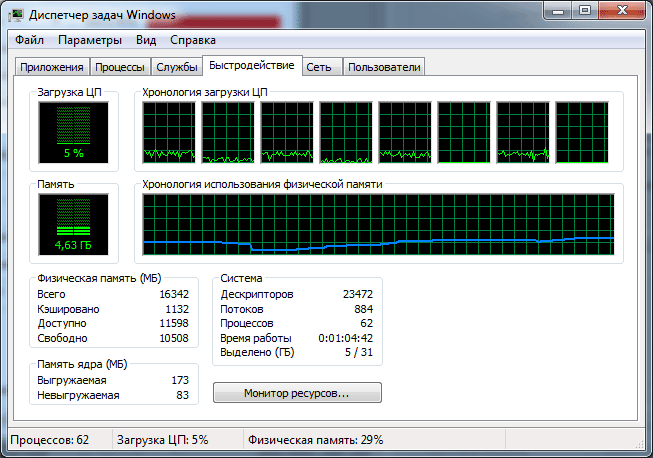Open the Вид menu
The height and width of the screenshot is (458, 653).
[x=146, y=40]
